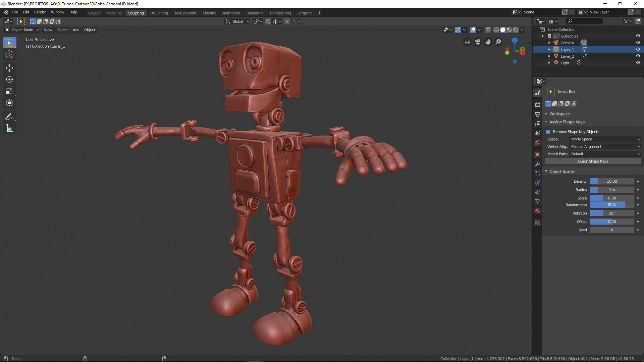Activate the Rotate tool
The width and height of the screenshot is (644, 362).
click(9, 80)
